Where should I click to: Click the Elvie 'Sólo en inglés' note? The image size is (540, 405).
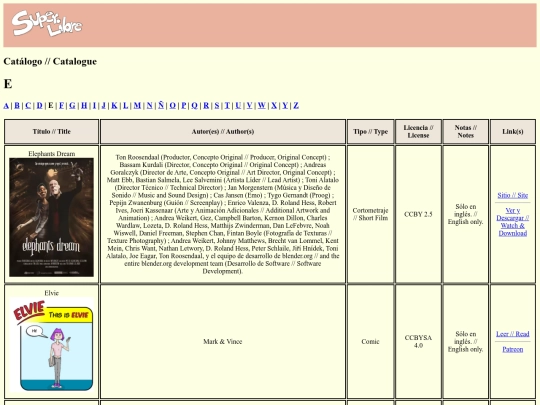pyautogui.click(x=466, y=342)
